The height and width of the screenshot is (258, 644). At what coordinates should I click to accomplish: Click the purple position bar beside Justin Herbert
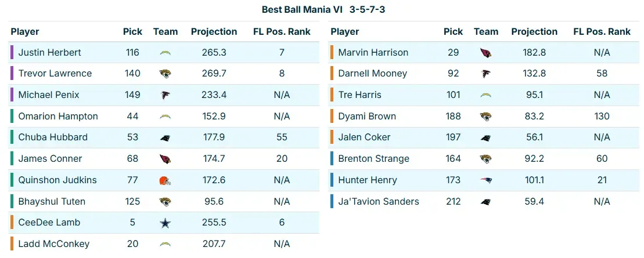12,53
